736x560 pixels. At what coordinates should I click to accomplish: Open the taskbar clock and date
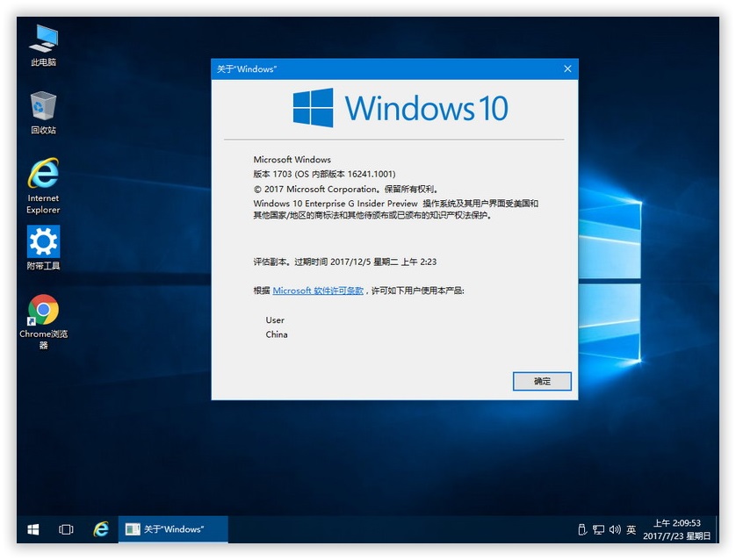point(677,529)
